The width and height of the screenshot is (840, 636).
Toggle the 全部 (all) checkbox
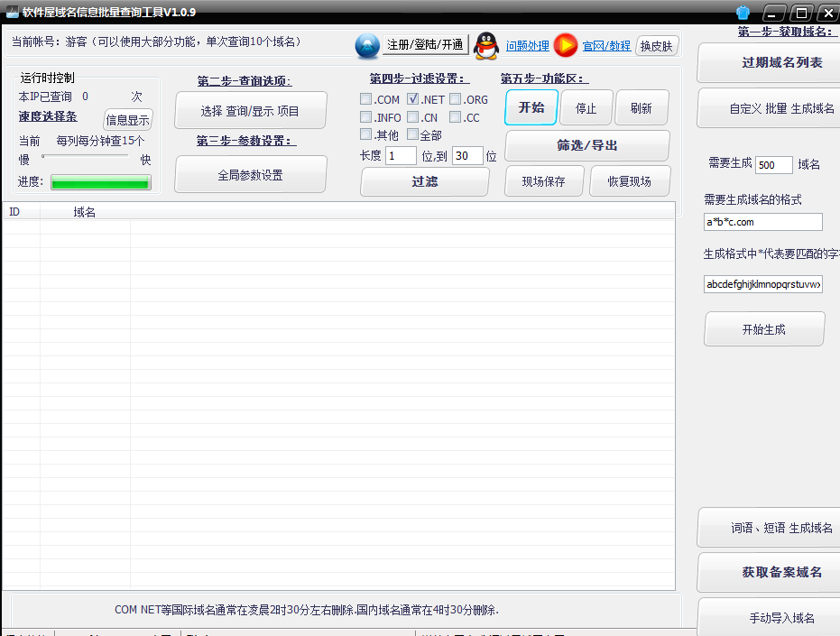412,134
